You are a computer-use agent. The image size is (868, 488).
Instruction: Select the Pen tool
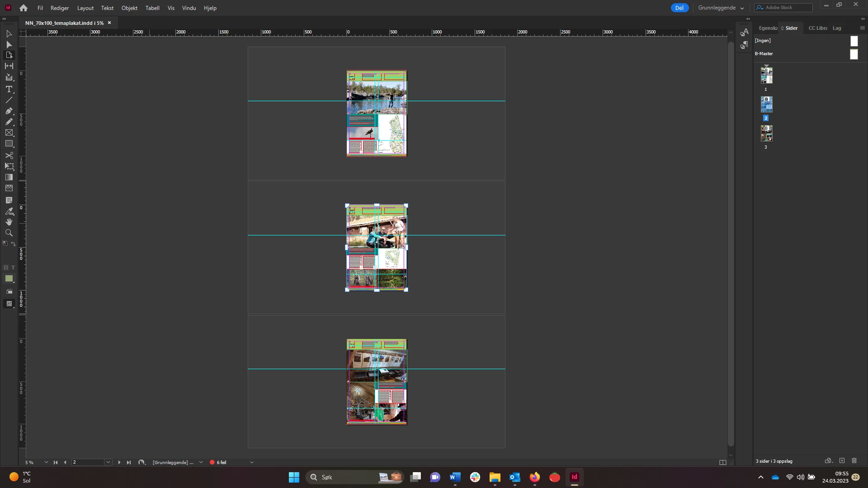9,111
